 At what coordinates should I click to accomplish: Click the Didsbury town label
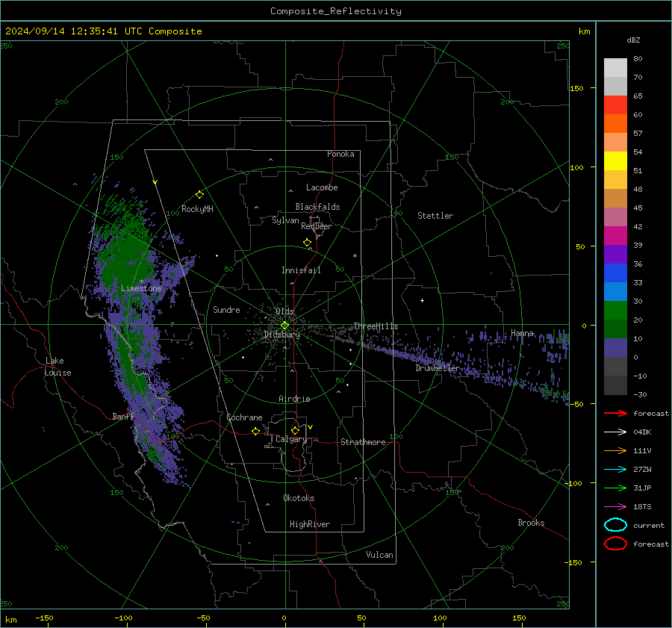(281, 335)
